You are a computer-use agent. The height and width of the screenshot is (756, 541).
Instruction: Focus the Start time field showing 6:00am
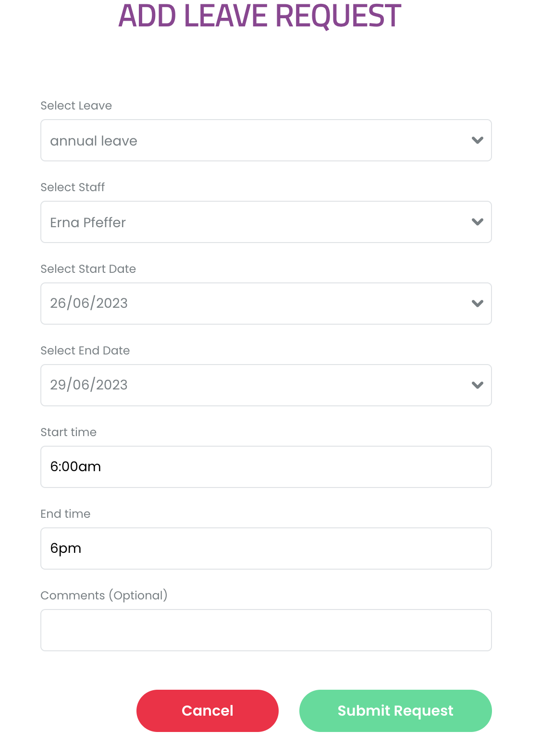pos(266,467)
